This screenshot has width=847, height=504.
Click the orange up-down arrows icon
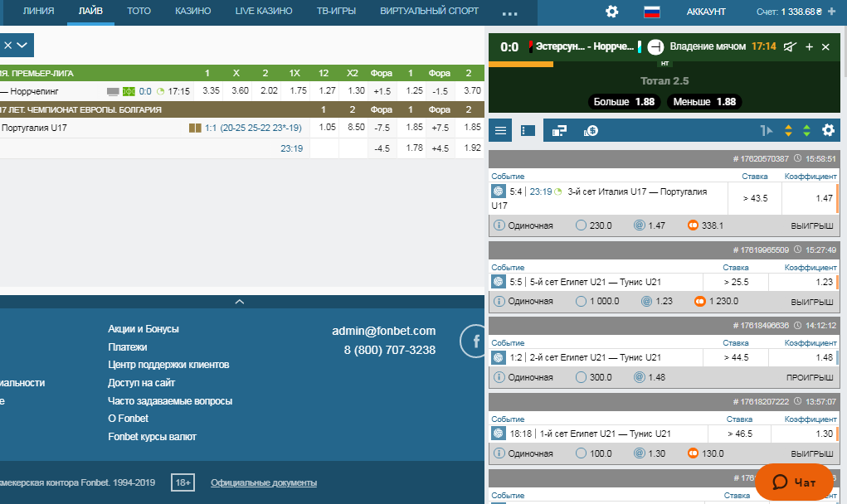pos(788,131)
